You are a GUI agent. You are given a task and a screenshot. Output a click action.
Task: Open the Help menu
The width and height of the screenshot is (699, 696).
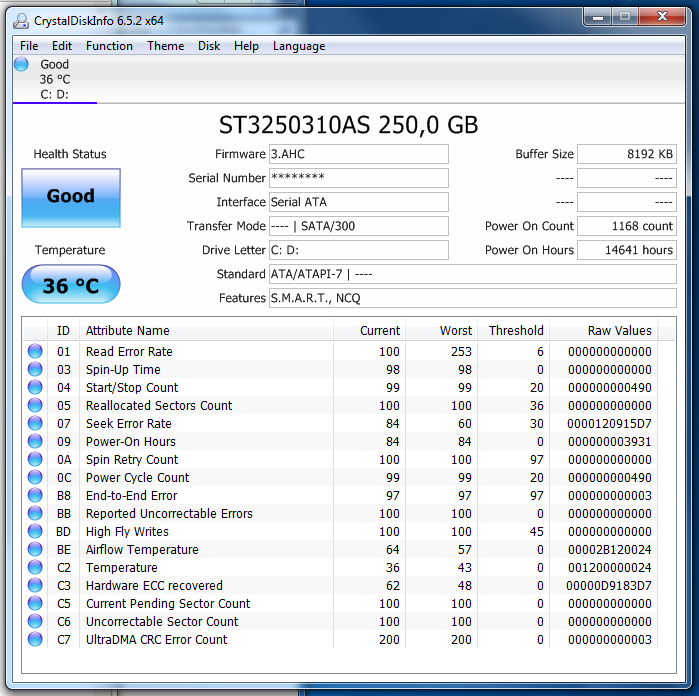[x=246, y=46]
